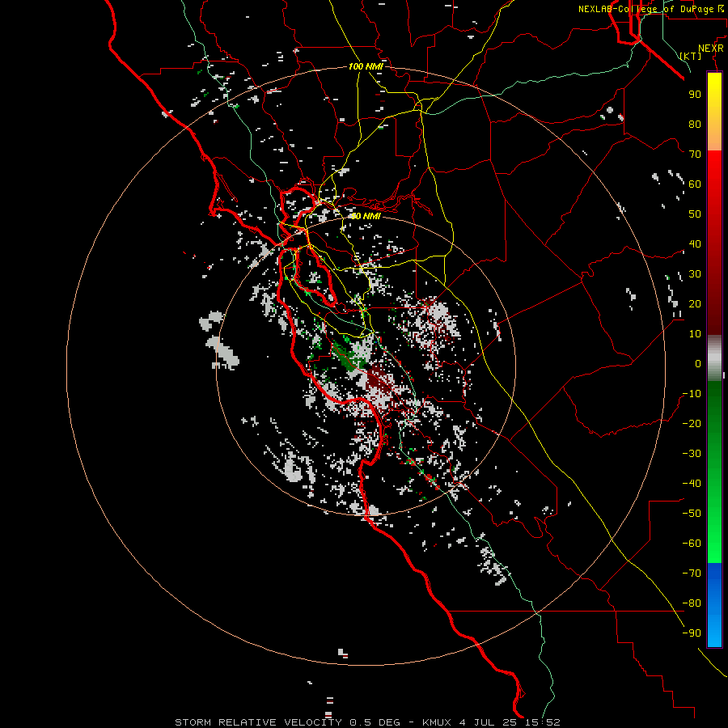This screenshot has width=728, height=728.
Task: Click the [KT] units label above color bar
Action: [x=691, y=56]
